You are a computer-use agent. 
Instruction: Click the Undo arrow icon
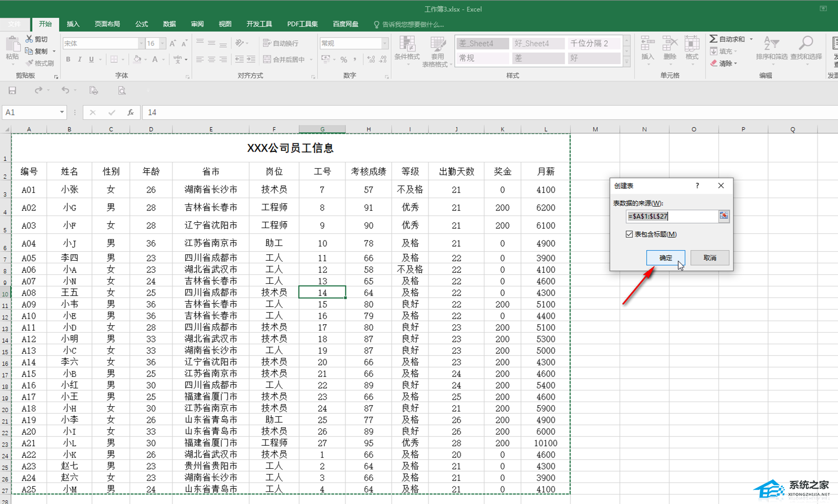[65, 90]
